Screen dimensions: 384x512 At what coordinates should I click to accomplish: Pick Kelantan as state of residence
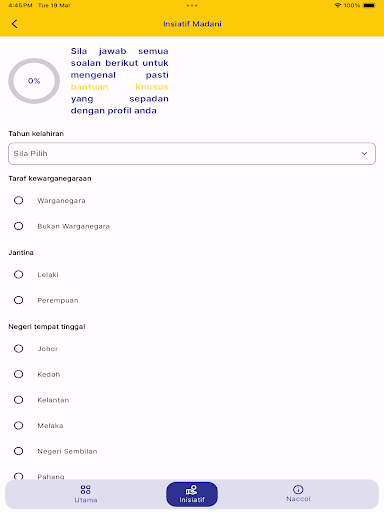click(x=19, y=400)
